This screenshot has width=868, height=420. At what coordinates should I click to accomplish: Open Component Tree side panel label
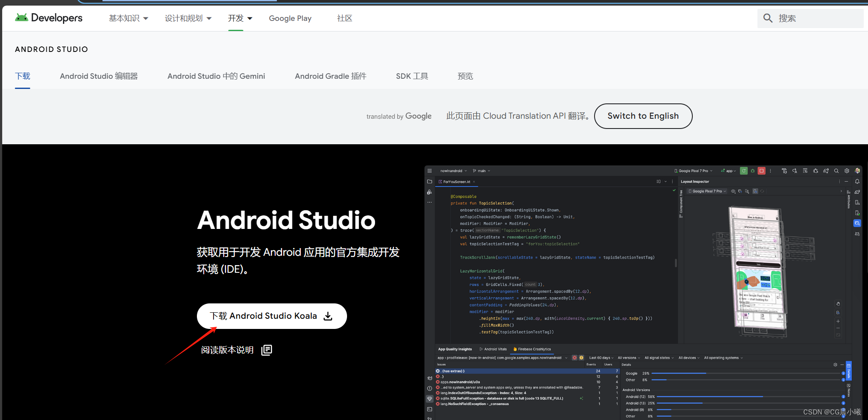(681, 204)
